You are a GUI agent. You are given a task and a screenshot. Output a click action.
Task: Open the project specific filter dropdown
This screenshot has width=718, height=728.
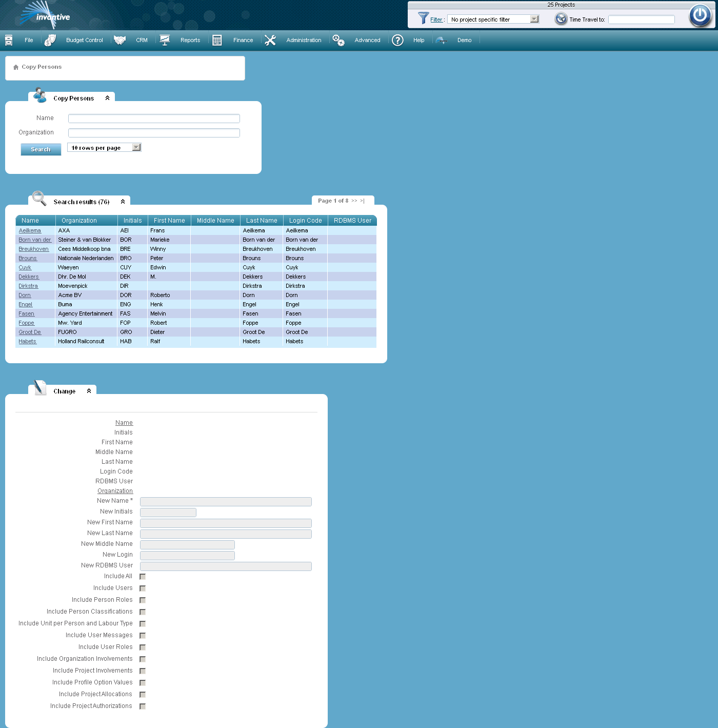click(535, 18)
